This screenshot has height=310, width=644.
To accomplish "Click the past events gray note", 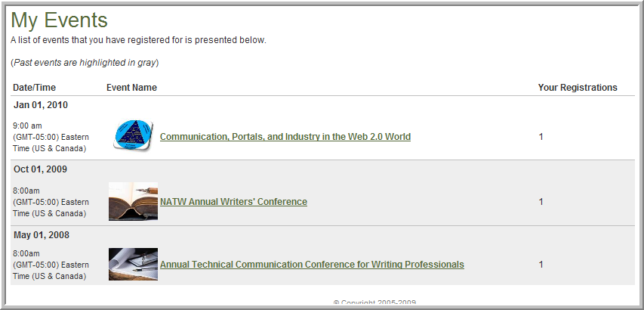I will (x=85, y=63).
